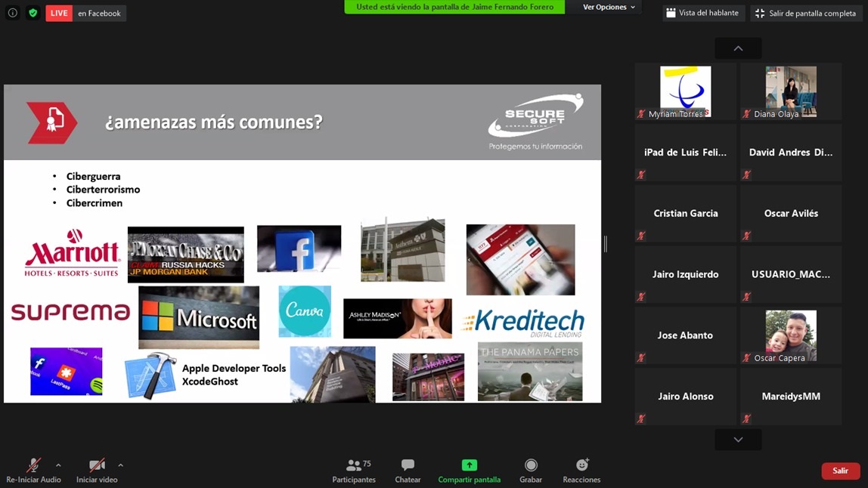
Task: Select David Andres Di... participant tile
Action: pos(791,152)
